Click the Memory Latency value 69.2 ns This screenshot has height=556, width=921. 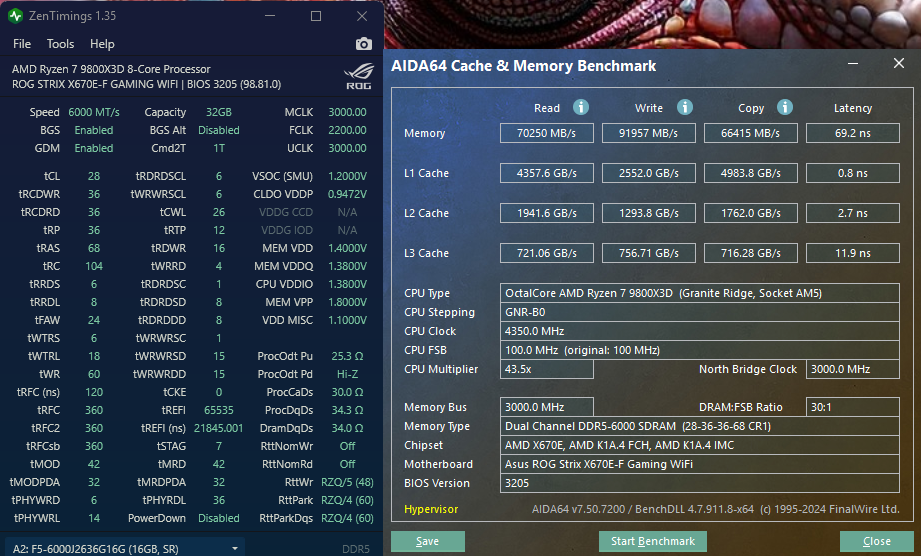853,133
